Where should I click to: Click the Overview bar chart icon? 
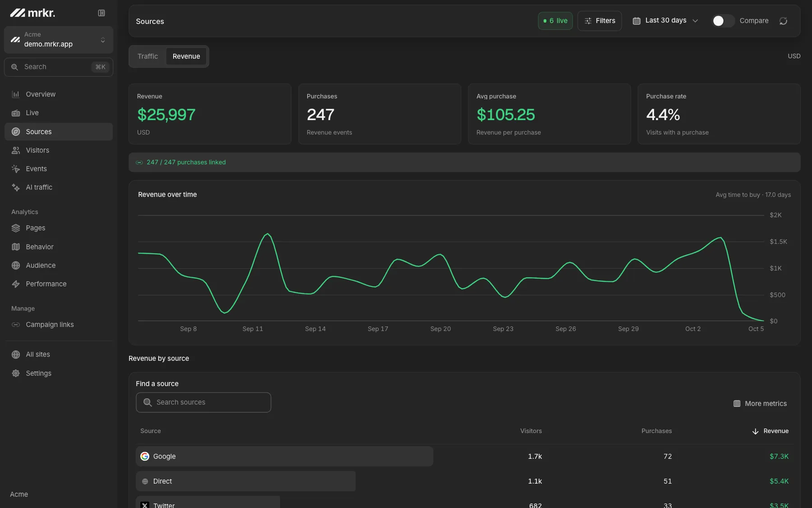coord(16,94)
